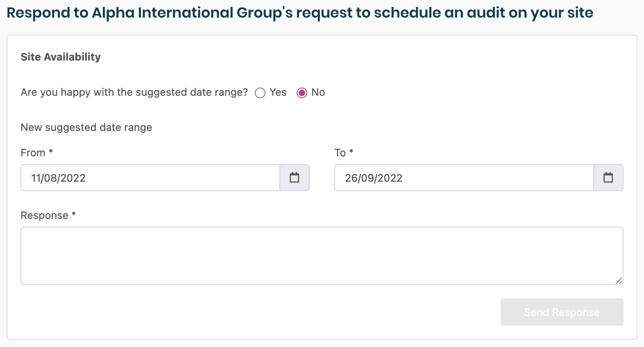Click the asterisk beside the Response label
644x347 pixels.
click(74, 214)
